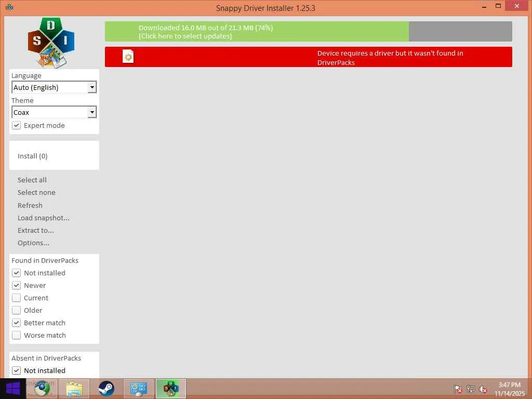
Task: Click the red missing driver device entry
Action: coord(309,57)
